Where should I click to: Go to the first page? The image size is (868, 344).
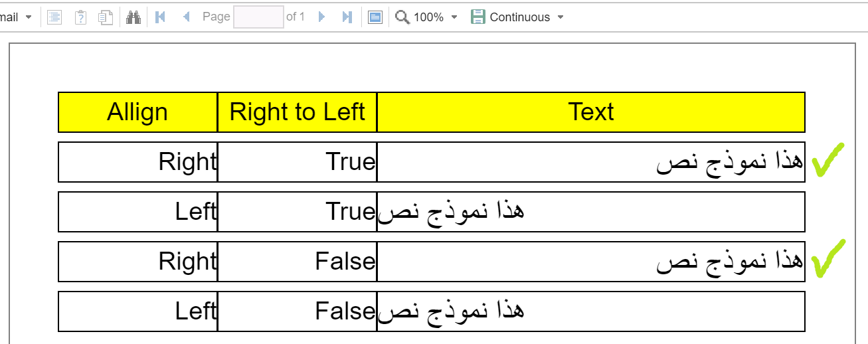pyautogui.click(x=159, y=17)
